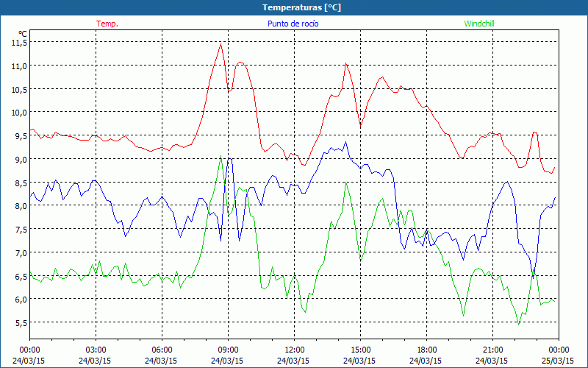Image resolution: width=588 pixels, height=368 pixels.
Task: Select the red 'Temp.' legend label
Action: (107, 24)
